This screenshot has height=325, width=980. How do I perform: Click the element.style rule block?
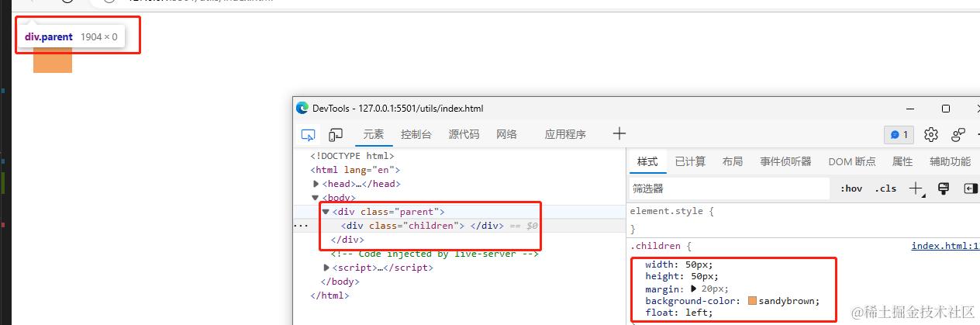[x=803, y=219]
